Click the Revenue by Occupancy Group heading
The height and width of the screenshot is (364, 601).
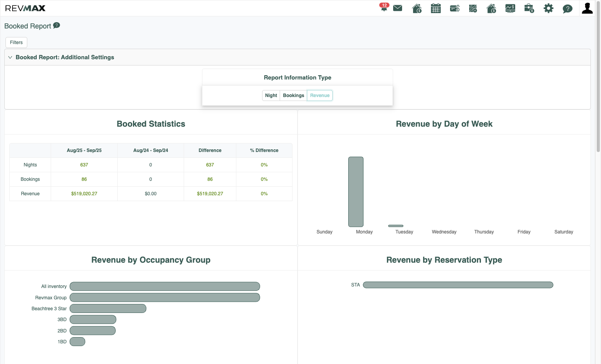(151, 260)
